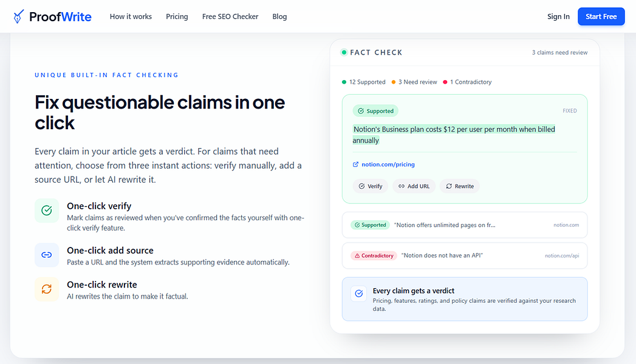Toggle the 12 Supported filter

coord(363,81)
